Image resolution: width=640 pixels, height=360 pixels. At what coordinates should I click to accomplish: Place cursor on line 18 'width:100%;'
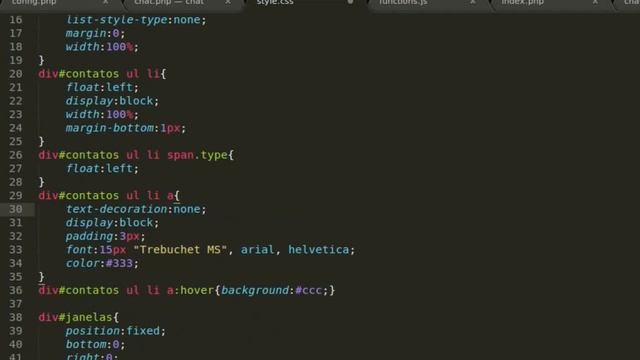tap(102, 47)
